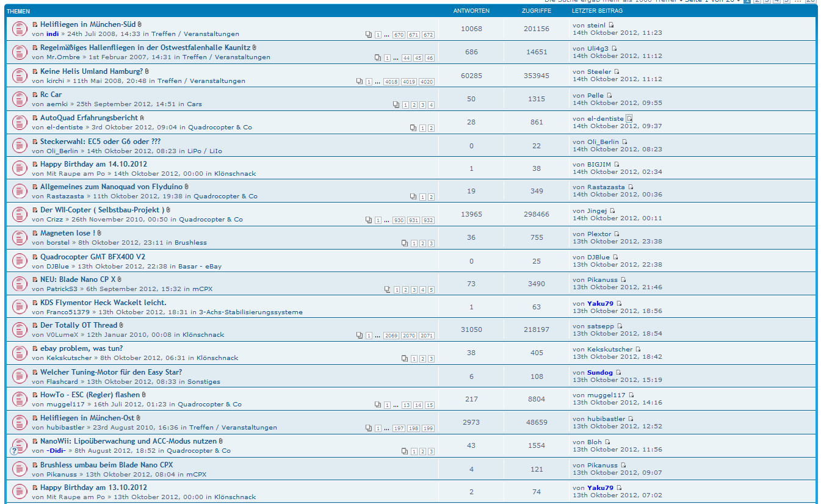View latest post icon by satsepp
This screenshot has width=821, height=504.
click(620, 326)
